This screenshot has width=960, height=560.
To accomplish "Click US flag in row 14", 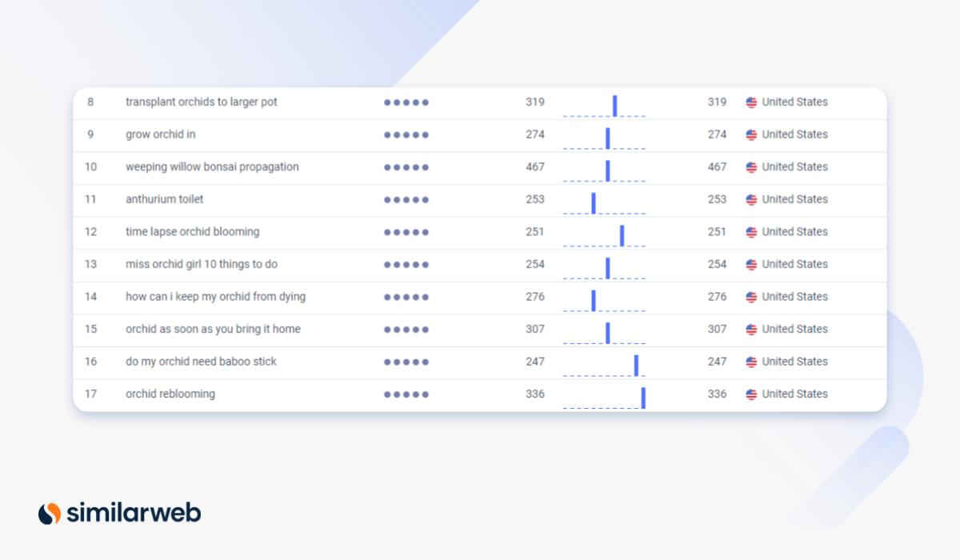I will [751, 297].
